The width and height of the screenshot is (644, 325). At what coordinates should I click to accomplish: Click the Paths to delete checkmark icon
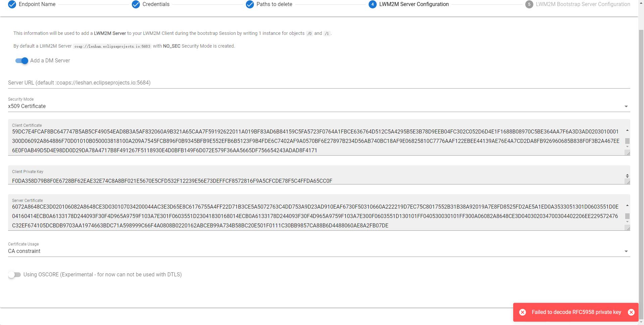click(250, 5)
